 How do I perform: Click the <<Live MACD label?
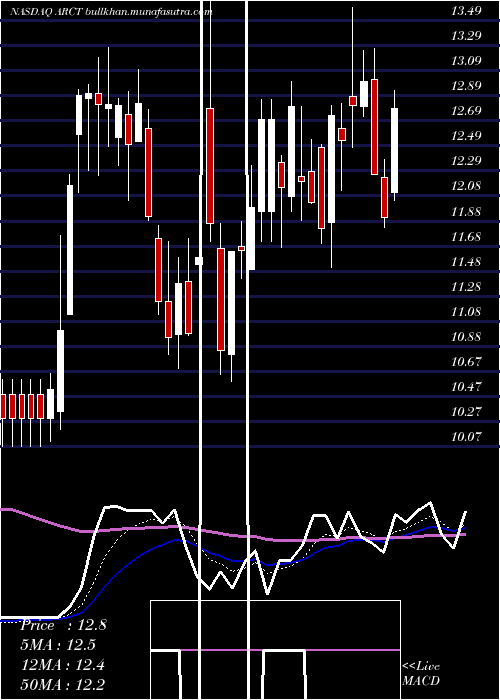pyautogui.click(x=421, y=674)
